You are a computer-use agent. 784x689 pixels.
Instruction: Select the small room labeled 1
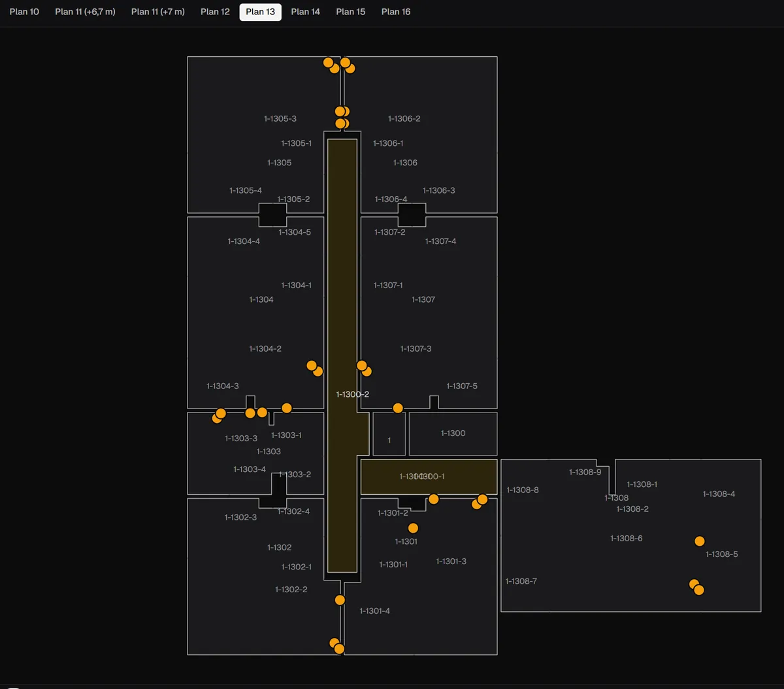coord(389,441)
